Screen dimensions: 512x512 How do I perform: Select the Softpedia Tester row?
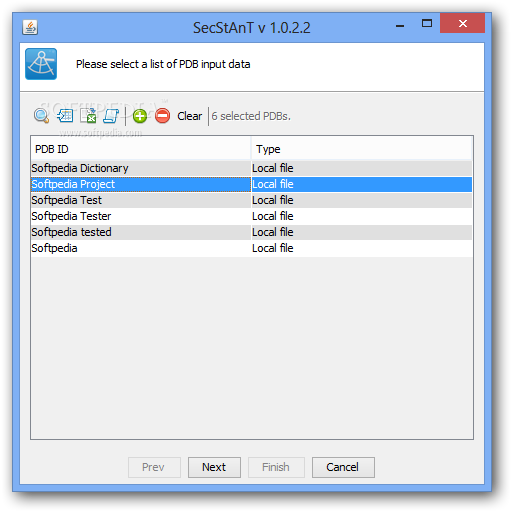tap(252, 216)
